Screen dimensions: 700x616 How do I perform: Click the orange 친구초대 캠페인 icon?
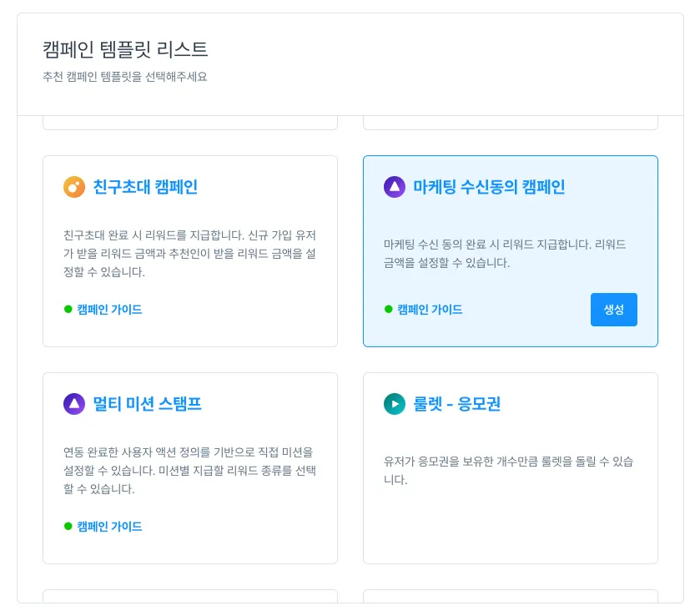click(x=74, y=187)
